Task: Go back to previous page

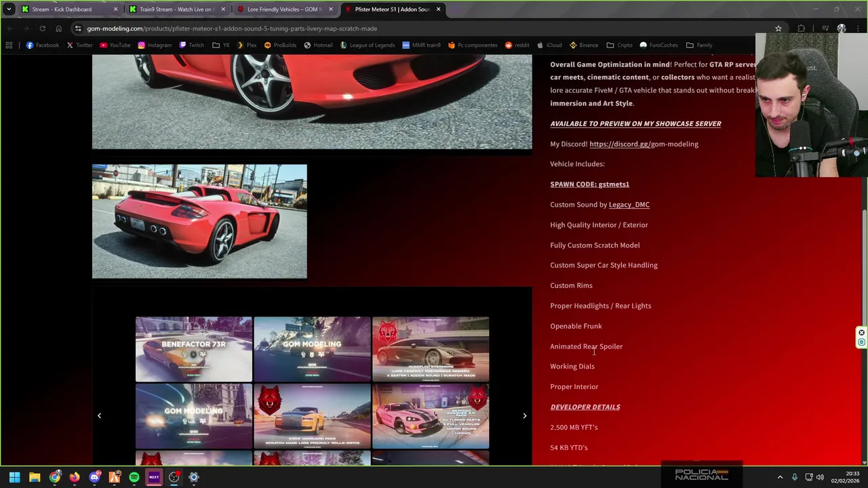Action: click(9, 28)
